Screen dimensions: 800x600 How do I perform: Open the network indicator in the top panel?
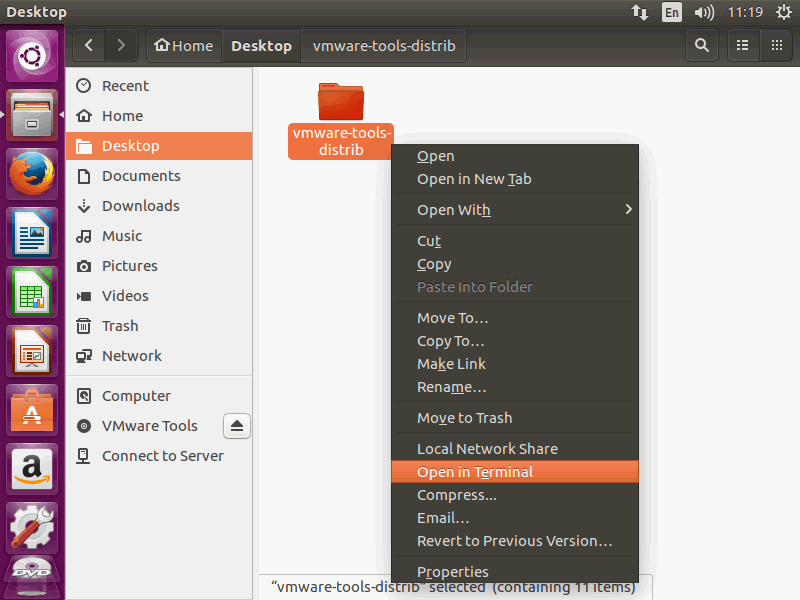pyautogui.click(x=640, y=12)
